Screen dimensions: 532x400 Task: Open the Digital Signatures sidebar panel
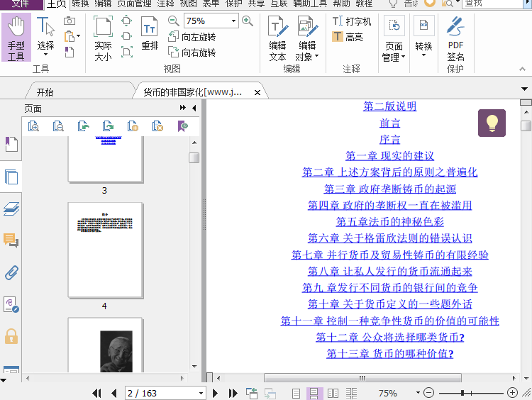point(11,304)
